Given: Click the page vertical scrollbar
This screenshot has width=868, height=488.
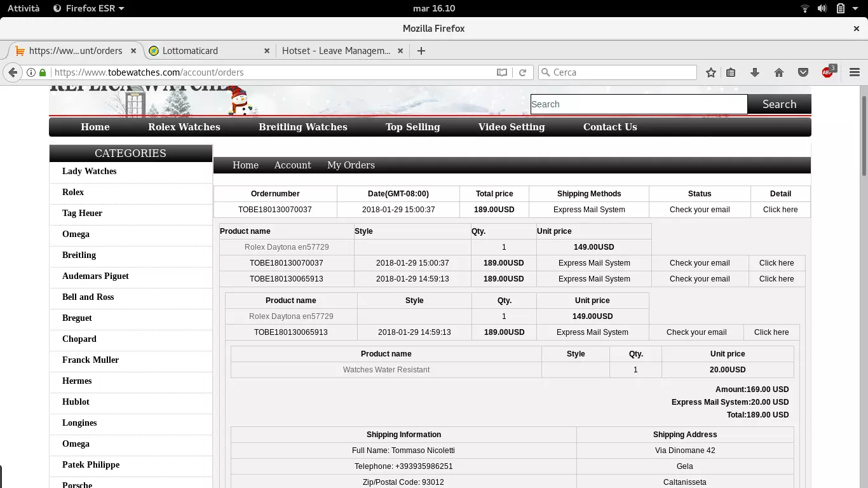Looking at the screenshot, I should (864, 135).
